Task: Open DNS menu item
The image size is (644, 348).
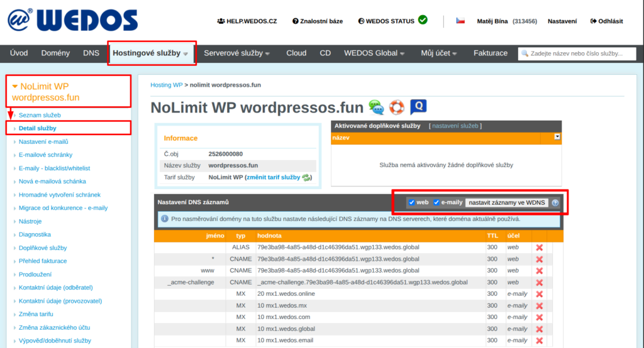Action: tap(91, 53)
